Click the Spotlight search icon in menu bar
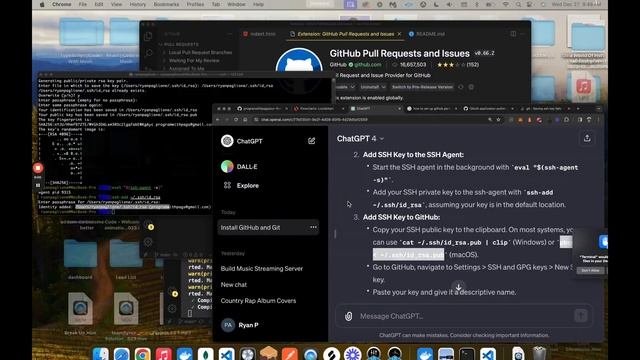The width and height of the screenshot is (640, 360). point(518,4)
